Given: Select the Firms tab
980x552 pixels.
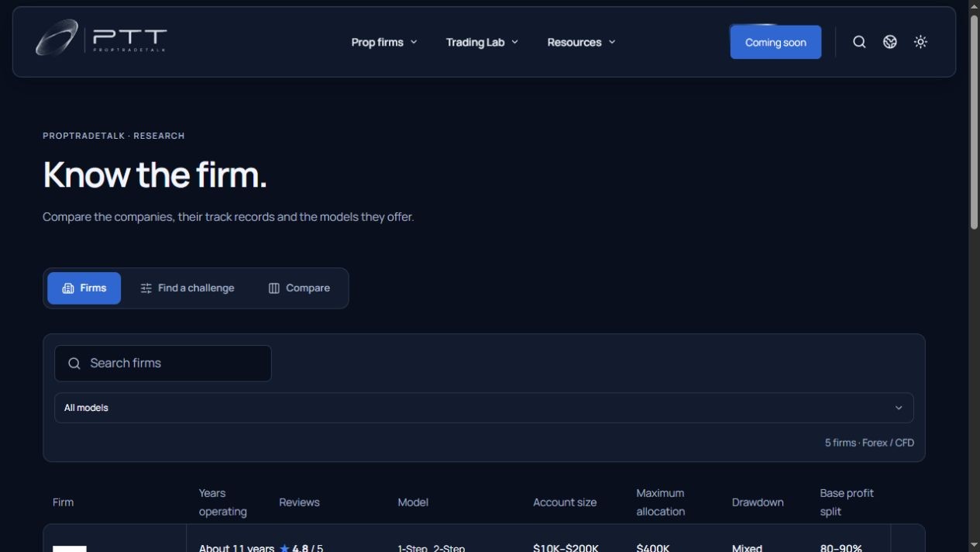Looking at the screenshot, I should click(84, 288).
